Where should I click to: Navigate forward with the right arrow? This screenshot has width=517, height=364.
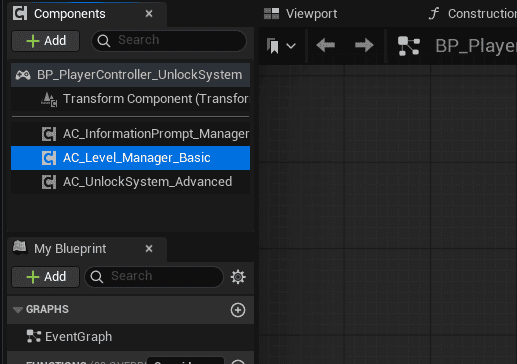[x=364, y=45]
